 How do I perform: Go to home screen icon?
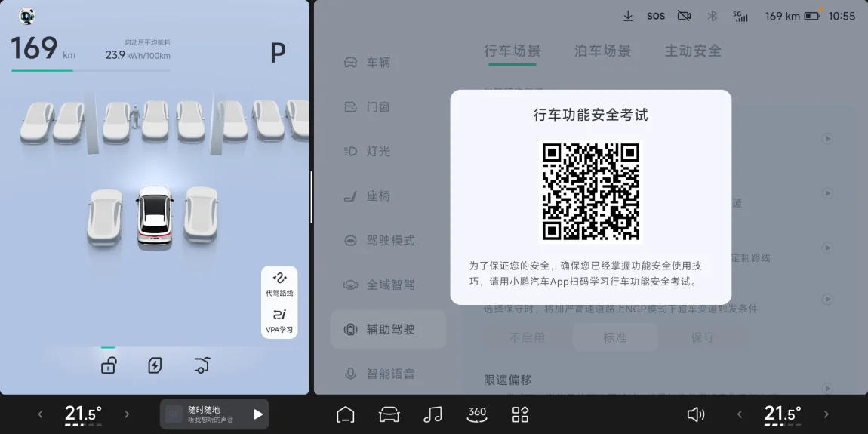pos(346,414)
